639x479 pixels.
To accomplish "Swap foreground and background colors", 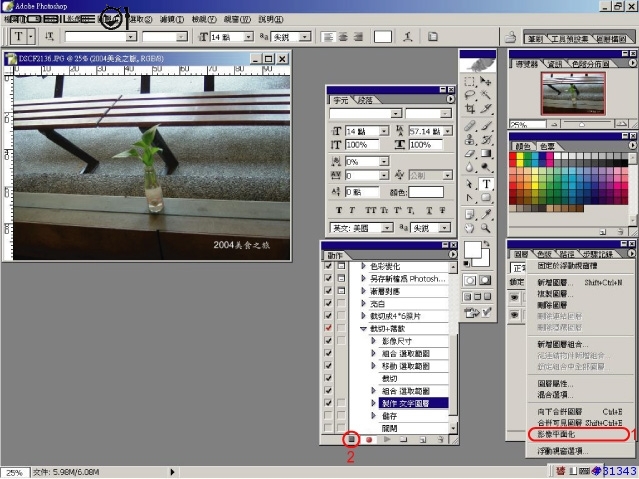I will point(486,244).
